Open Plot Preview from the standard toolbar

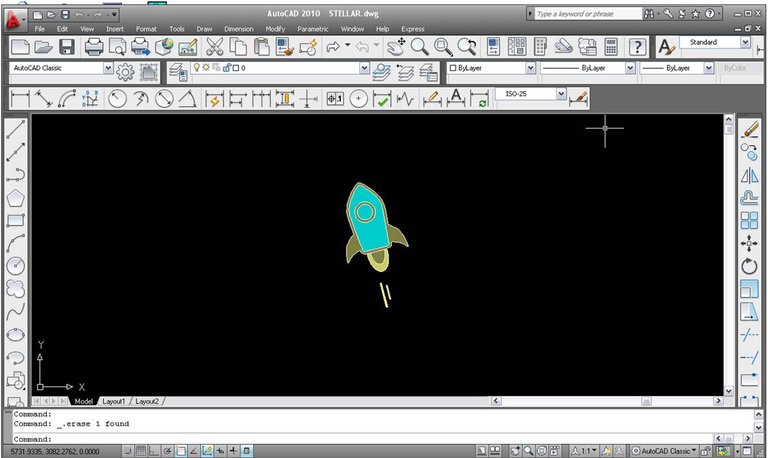click(x=118, y=47)
